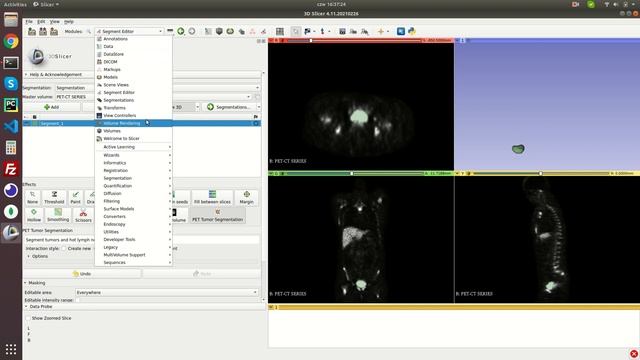Open Terminal from the dock
The width and height of the screenshot is (640, 360).
11,62
